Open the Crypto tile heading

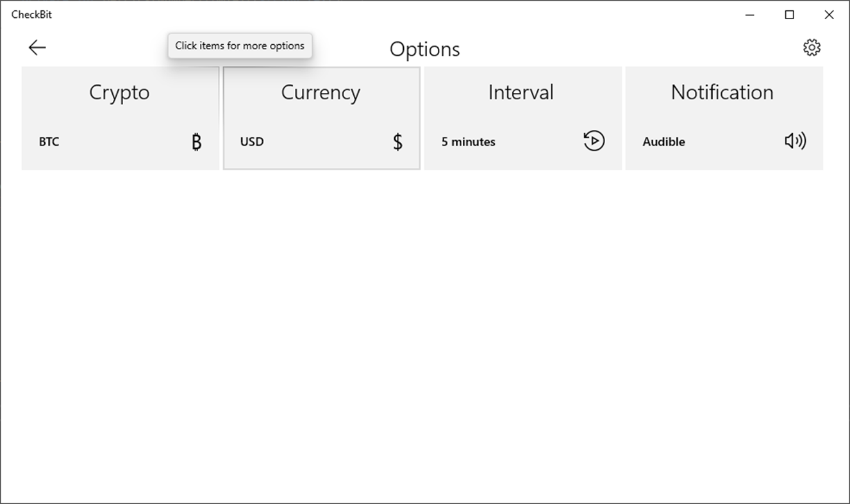tap(119, 92)
